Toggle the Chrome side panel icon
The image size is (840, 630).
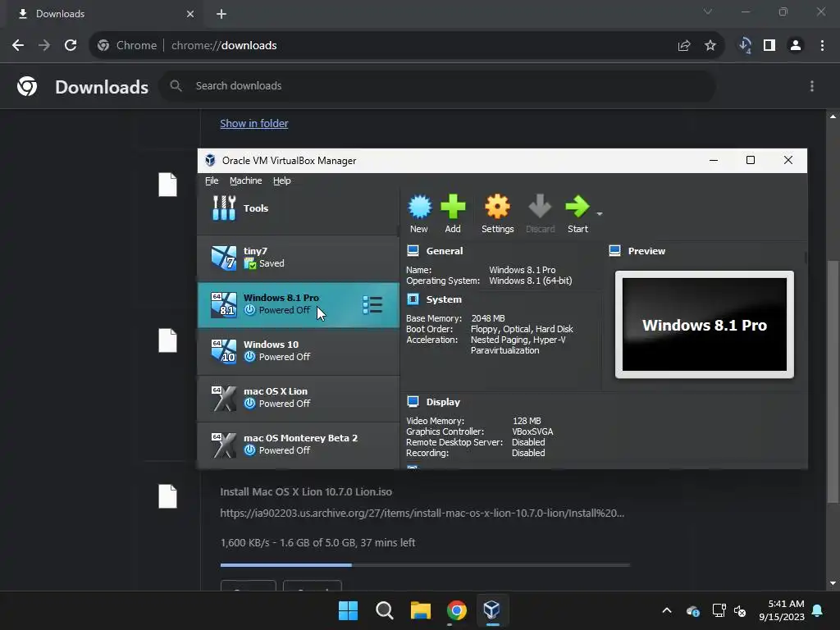point(769,46)
